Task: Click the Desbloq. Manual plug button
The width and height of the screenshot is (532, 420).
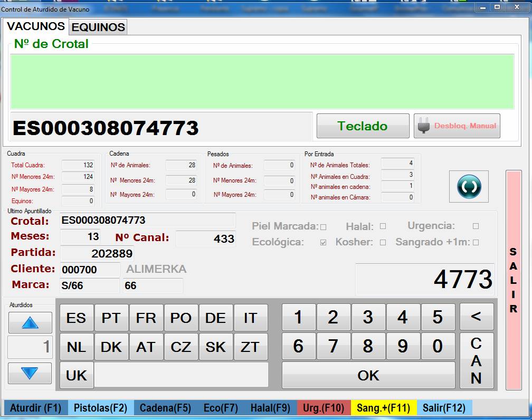Action: pyautogui.click(x=457, y=126)
